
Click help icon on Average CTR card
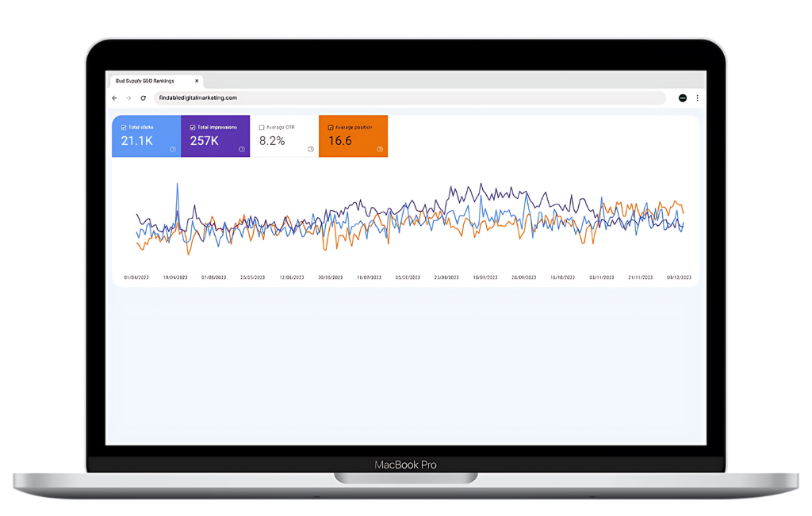tap(311, 149)
